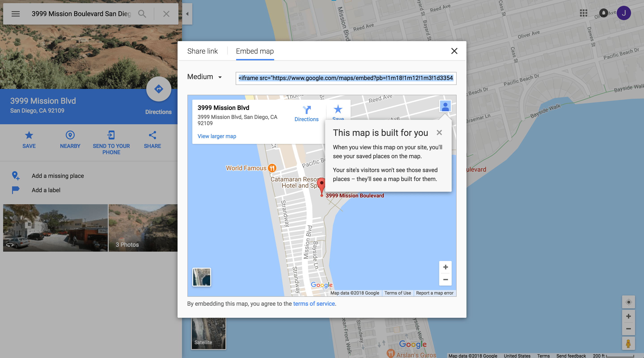The image size is (644, 358).
Task: Switch to the Share link tab
Action: point(203,51)
